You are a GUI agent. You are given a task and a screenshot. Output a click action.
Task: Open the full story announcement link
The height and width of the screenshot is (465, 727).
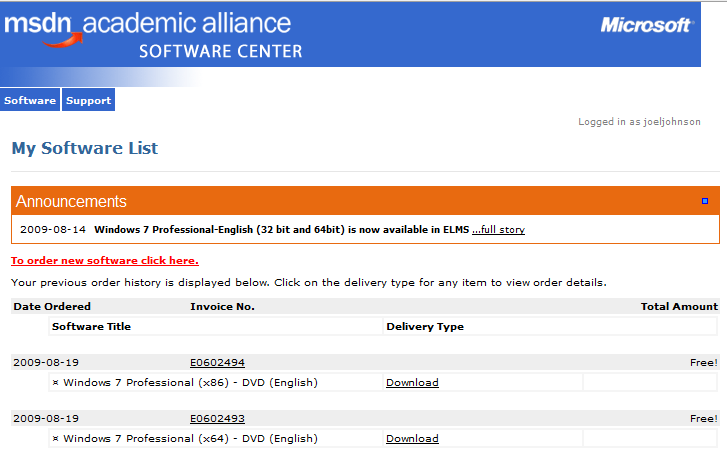point(498,229)
